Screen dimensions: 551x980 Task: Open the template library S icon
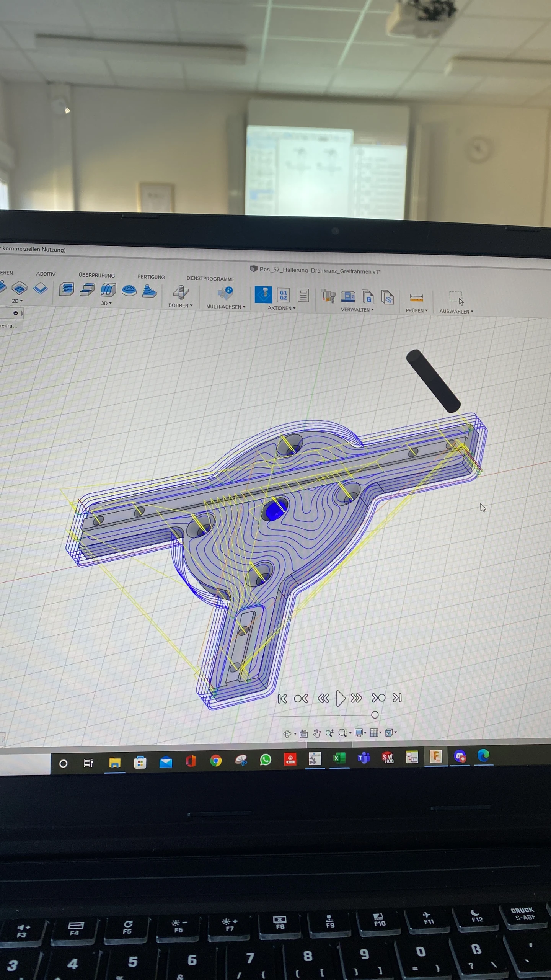click(x=388, y=298)
